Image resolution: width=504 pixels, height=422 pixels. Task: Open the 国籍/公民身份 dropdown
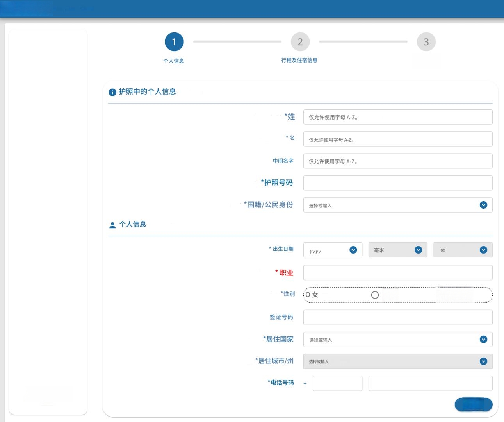coord(398,205)
